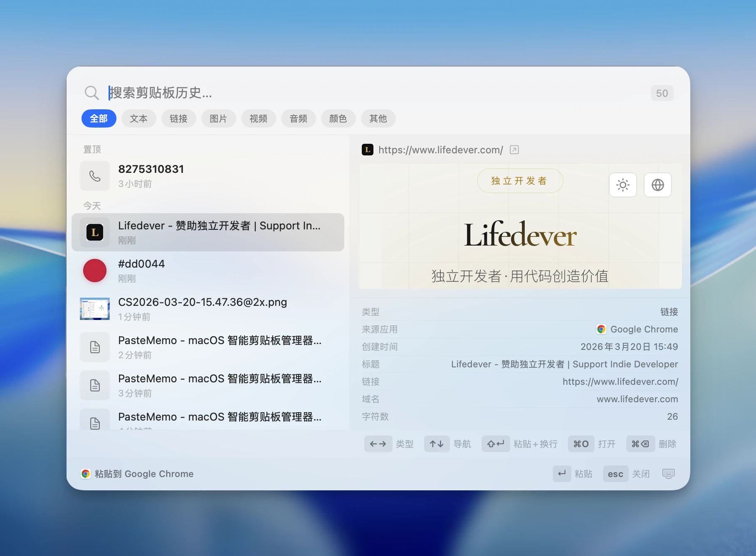Click the Google Chrome source app value

[x=644, y=329]
